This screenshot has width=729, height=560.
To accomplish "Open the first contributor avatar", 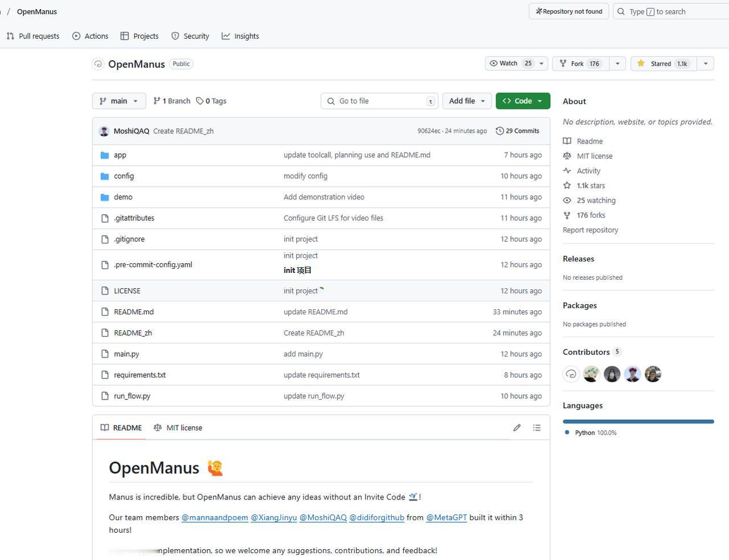I will pyautogui.click(x=571, y=374).
